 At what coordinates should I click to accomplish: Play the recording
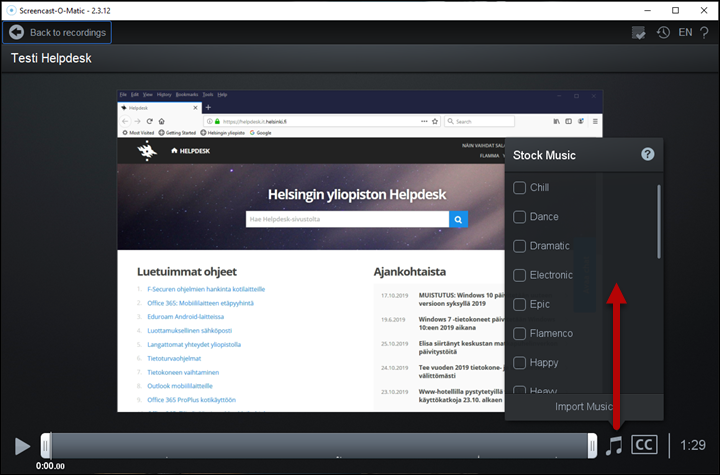point(22,446)
